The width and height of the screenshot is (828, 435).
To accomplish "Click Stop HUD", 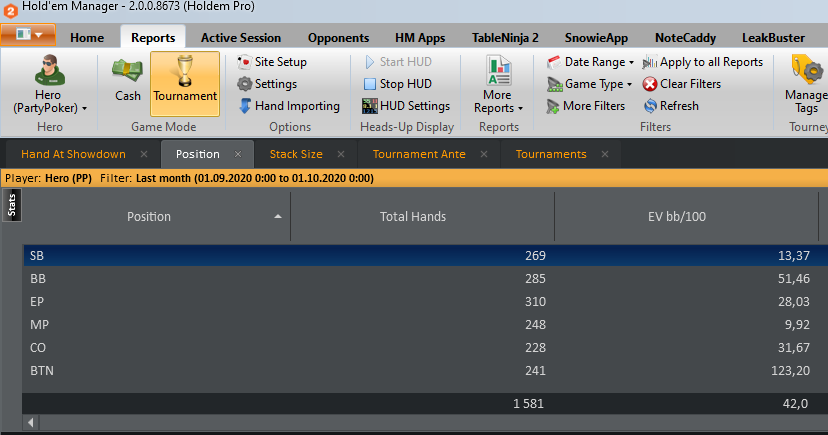I will click(x=398, y=84).
